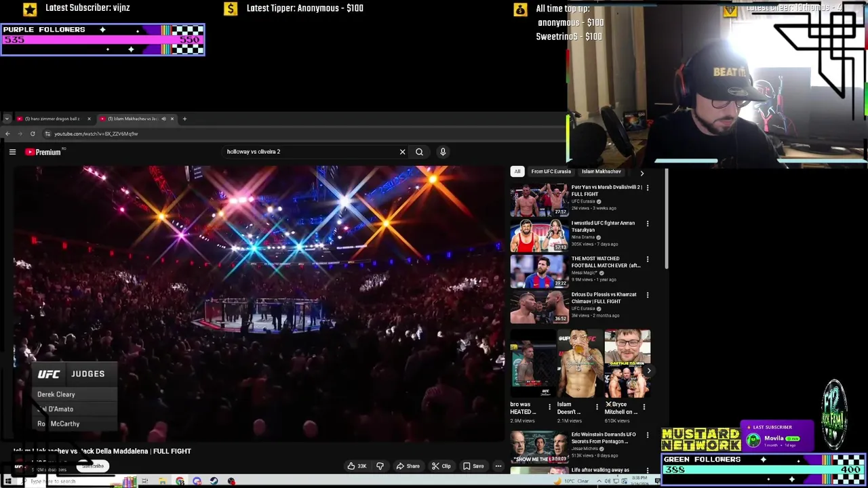868x488 pixels.
Task: Select the 'All' filter chip
Action: pos(517,171)
